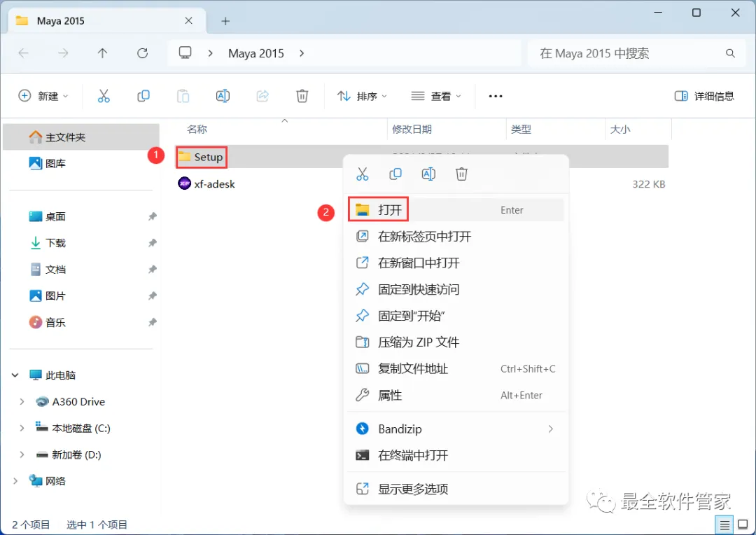Open the New item dropdown
The width and height of the screenshot is (756, 535).
pyautogui.click(x=43, y=96)
